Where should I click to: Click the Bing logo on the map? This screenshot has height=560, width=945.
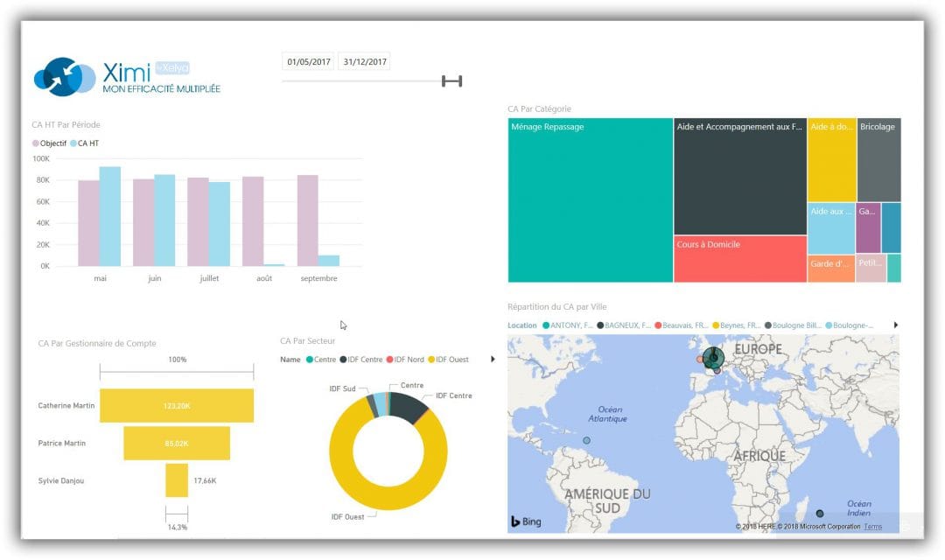click(526, 521)
